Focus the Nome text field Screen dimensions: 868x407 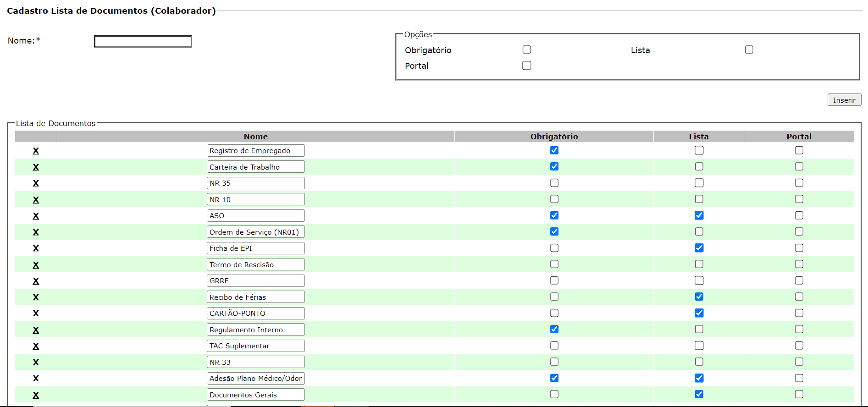pos(143,42)
